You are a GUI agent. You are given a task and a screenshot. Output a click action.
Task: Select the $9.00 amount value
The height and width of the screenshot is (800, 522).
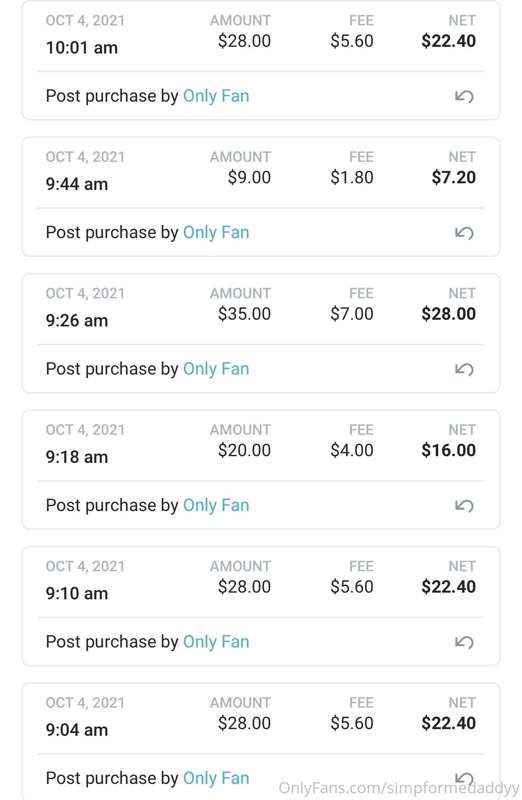click(x=249, y=178)
